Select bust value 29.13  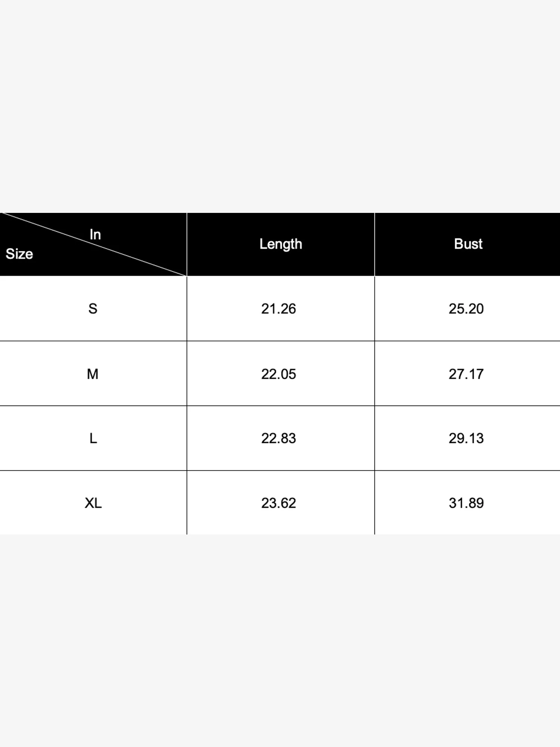click(466, 438)
